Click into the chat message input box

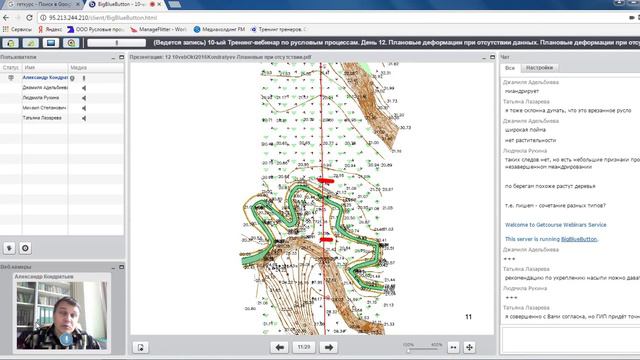click(x=571, y=340)
